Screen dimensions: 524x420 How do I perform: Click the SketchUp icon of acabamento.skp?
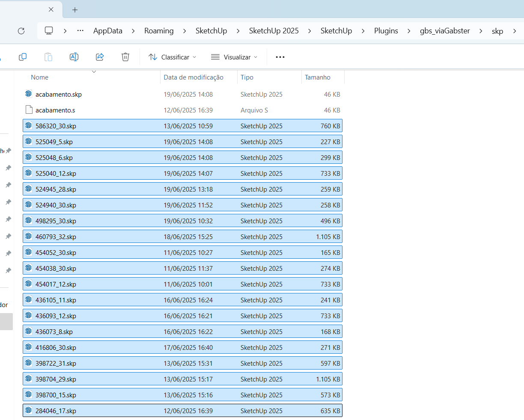29,94
